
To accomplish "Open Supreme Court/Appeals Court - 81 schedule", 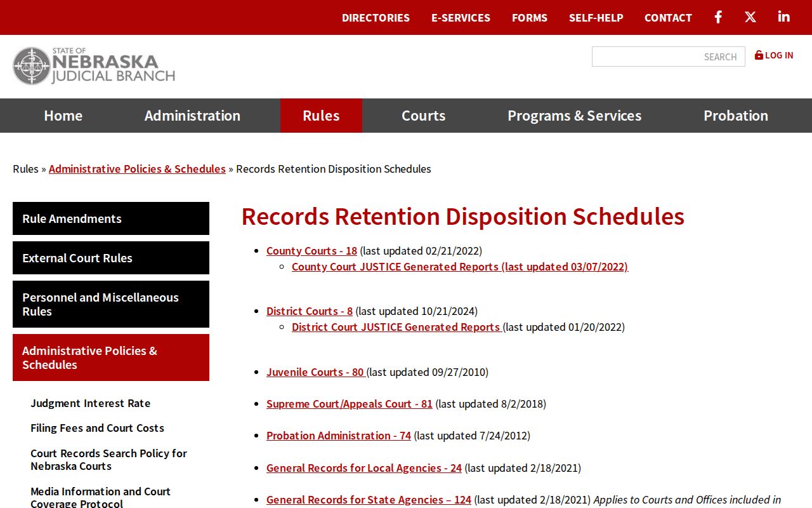I will pyautogui.click(x=350, y=404).
